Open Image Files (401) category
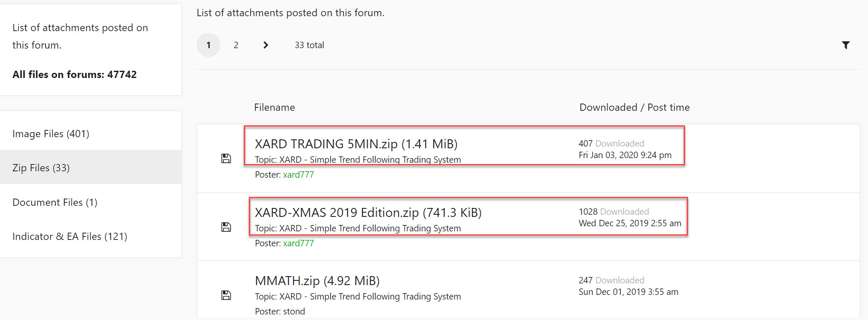Screen dimensions: 868x320 [51, 134]
